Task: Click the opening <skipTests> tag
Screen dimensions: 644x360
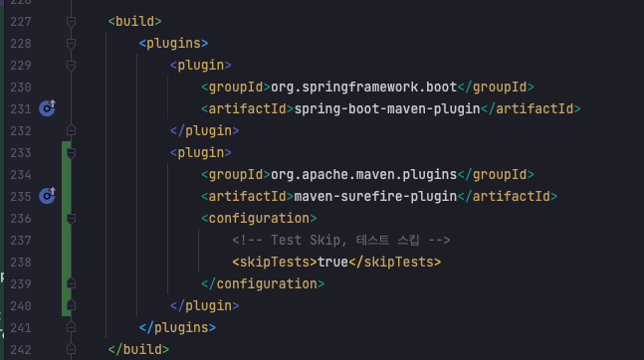Action: tap(275, 262)
